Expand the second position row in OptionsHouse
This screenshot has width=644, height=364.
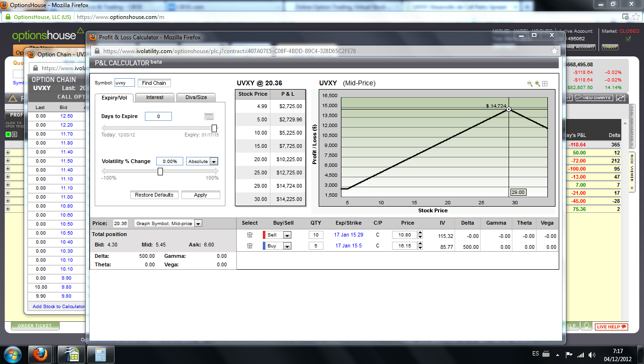8,160
